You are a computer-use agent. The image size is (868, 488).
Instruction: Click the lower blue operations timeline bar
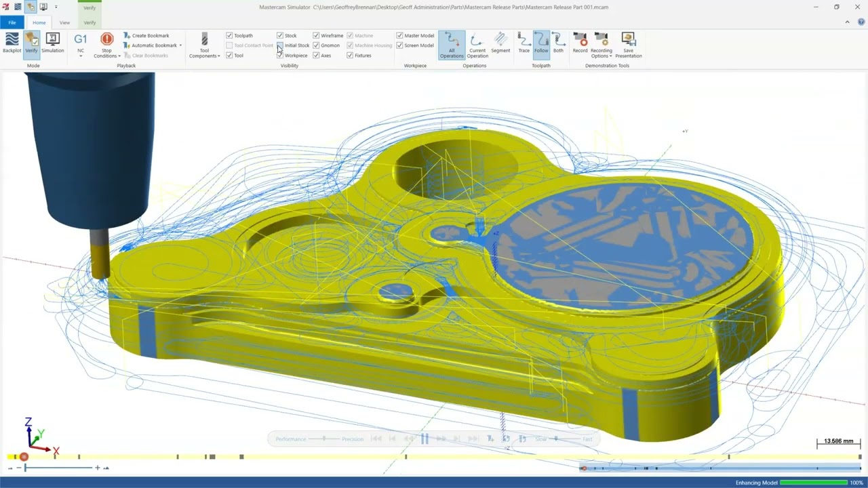pos(720,468)
